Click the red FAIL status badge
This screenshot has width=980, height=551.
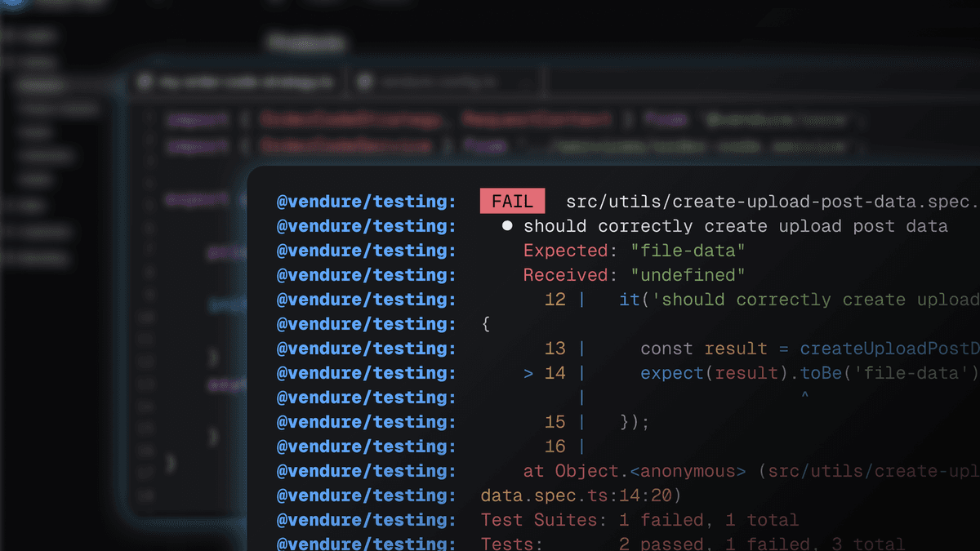click(x=512, y=202)
